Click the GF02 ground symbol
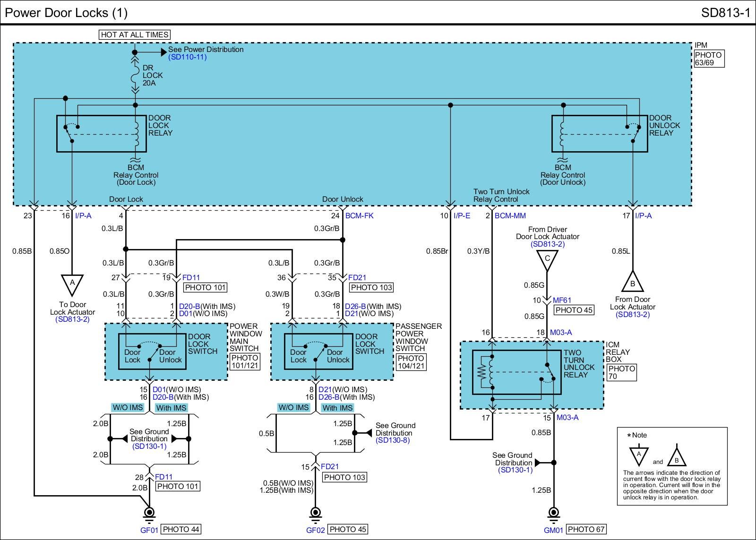756x540 pixels. tap(315, 513)
